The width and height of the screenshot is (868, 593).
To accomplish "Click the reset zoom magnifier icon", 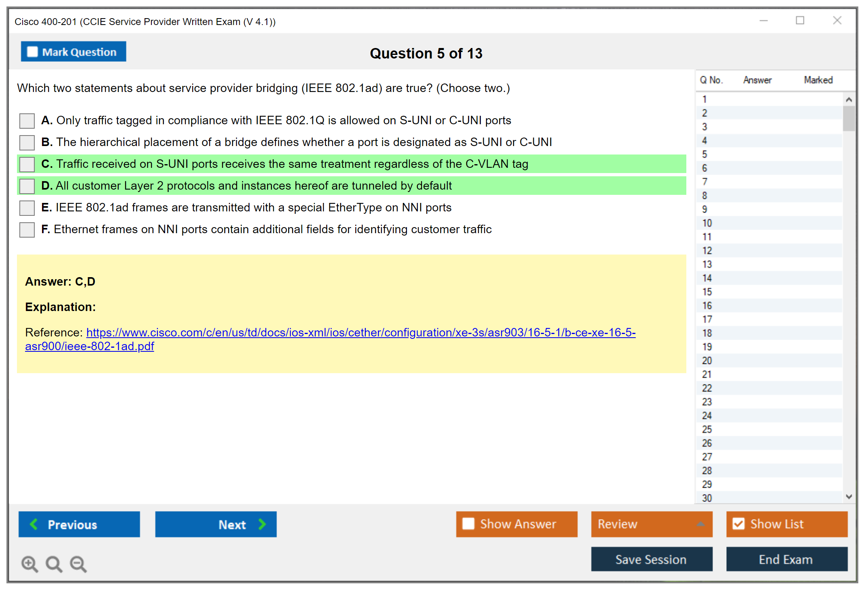I will pyautogui.click(x=54, y=564).
